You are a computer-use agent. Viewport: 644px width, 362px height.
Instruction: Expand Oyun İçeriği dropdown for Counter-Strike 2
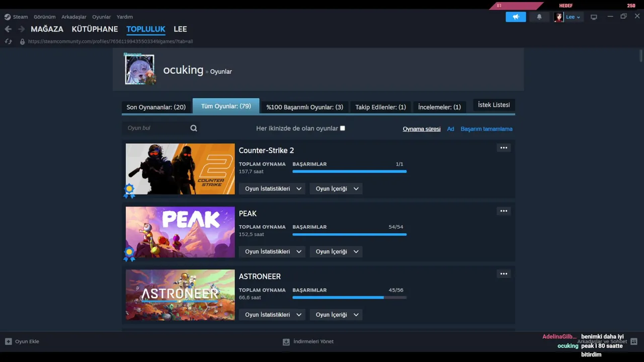click(336, 189)
